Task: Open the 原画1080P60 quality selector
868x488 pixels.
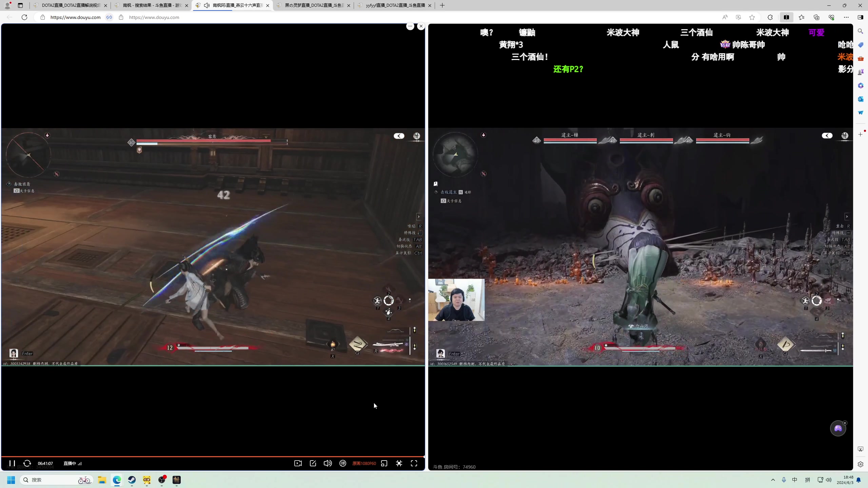Action: pyautogui.click(x=364, y=463)
